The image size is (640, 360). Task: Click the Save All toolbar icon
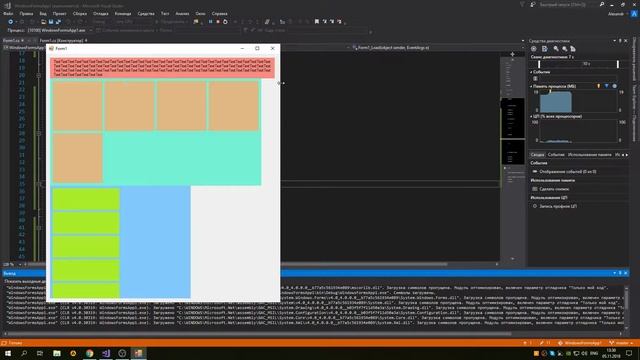pos(58,22)
